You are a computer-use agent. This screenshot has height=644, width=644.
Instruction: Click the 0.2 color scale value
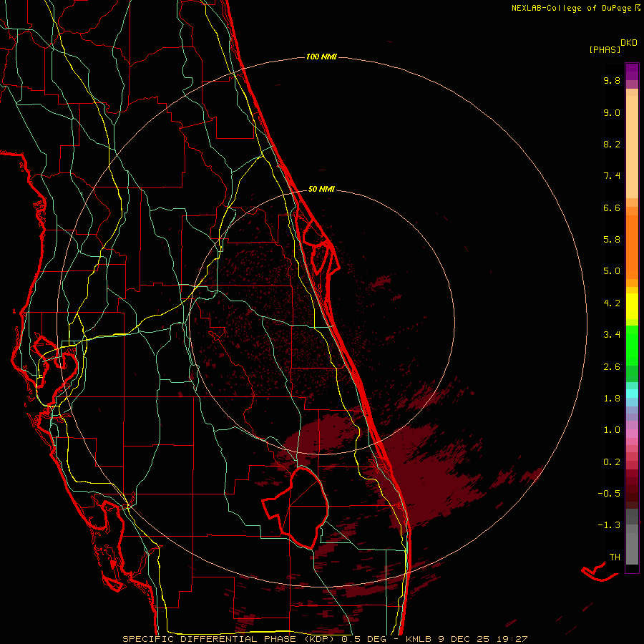[x=612, y=462]
